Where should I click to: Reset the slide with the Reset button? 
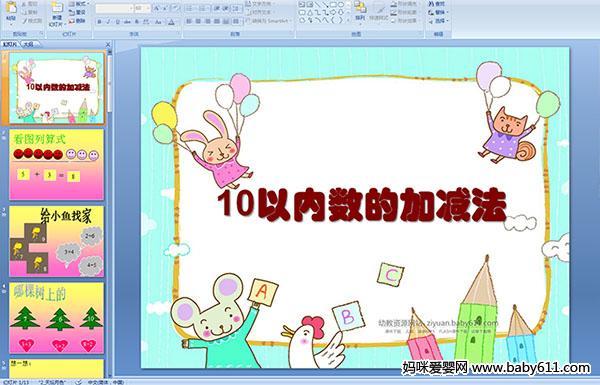(77, 12)
